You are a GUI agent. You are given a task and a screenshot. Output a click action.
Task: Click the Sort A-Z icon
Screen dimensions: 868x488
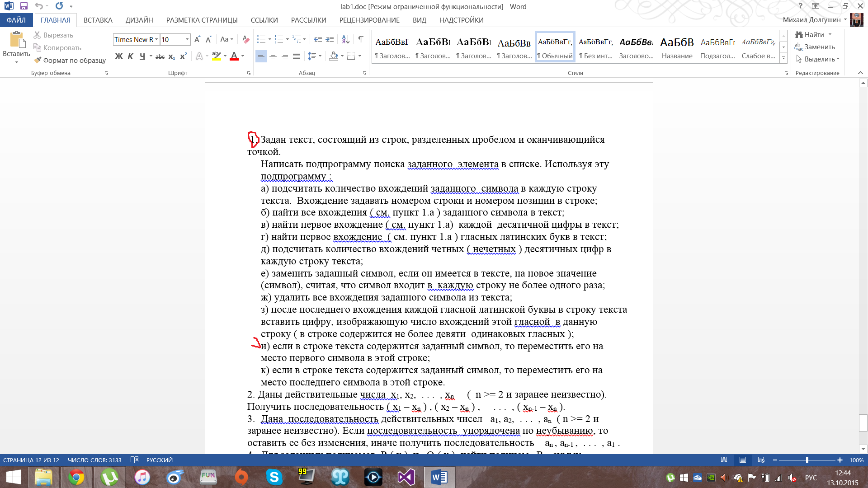[x=345, y=39]
